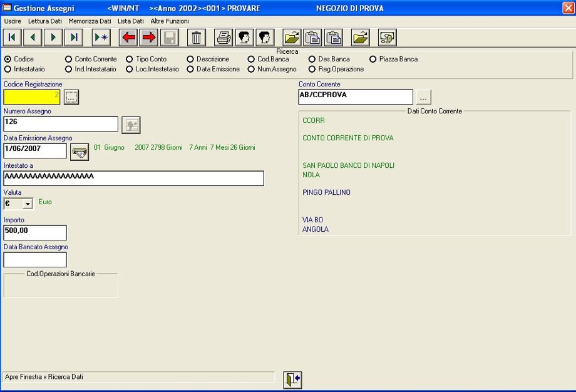
Task: Click the Importo amount field
Action: pyautogui.click(x=35, y=233)
